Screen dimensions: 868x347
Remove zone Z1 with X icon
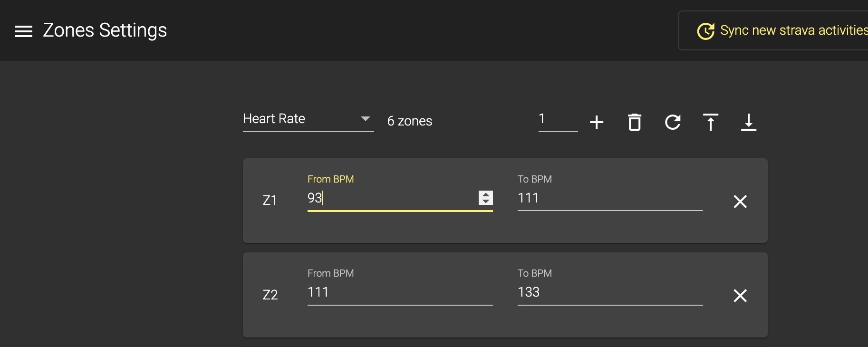(740, 202)
